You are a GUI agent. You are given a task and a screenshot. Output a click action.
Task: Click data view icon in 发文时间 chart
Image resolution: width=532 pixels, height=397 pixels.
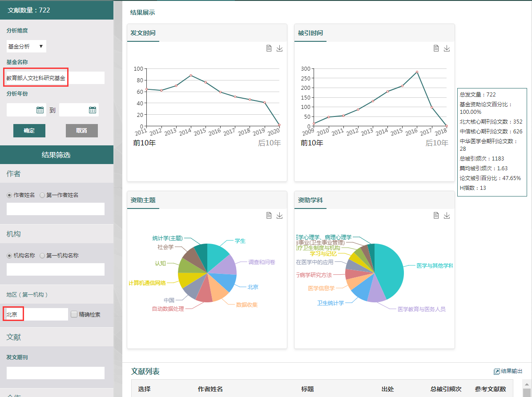click(x=269, y=48)
